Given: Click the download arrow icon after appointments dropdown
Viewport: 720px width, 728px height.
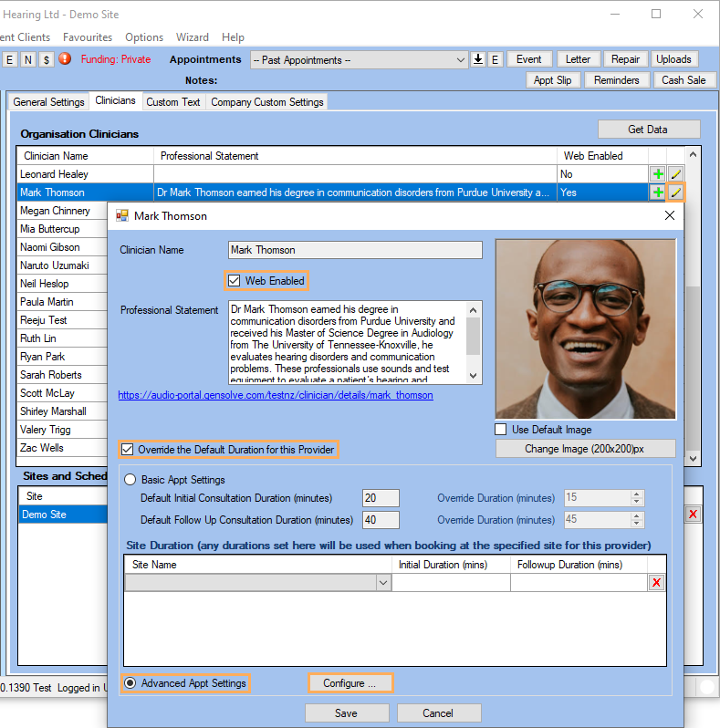Looking at the screenshot, I should point(478,59).
